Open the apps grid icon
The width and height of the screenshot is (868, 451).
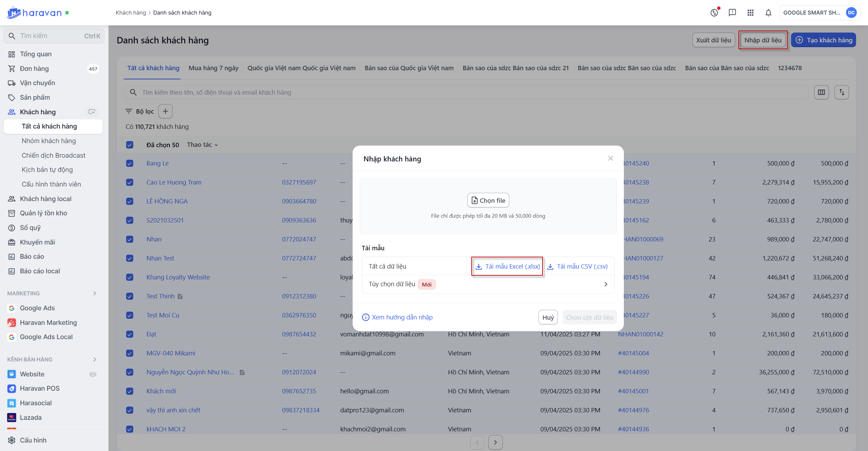[750, 13]
